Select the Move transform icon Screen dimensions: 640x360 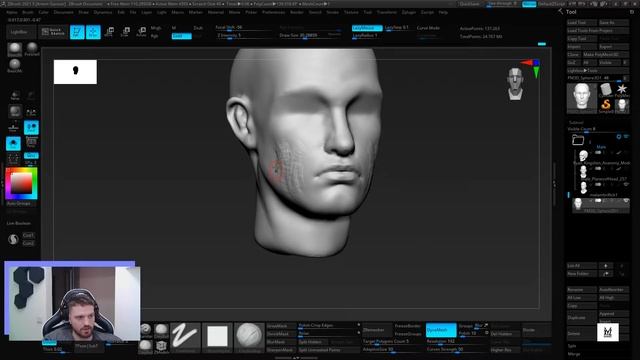(x=109, y=32)
